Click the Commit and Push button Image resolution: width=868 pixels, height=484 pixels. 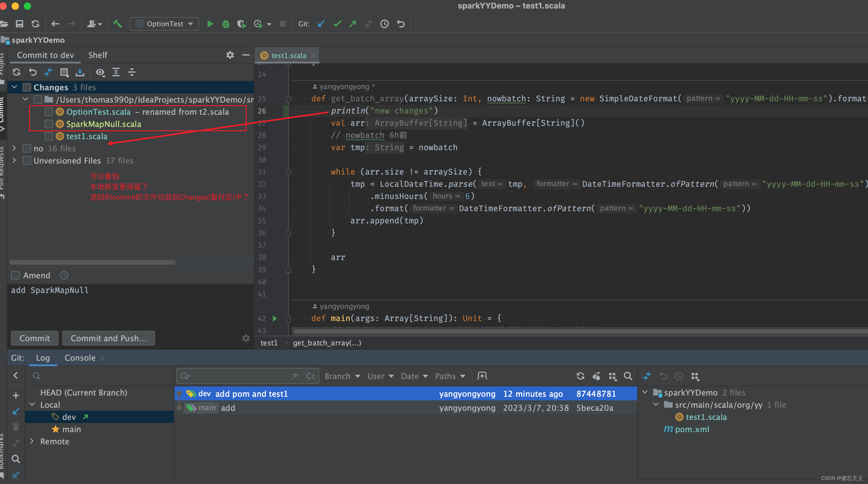[x=109, y=338]
